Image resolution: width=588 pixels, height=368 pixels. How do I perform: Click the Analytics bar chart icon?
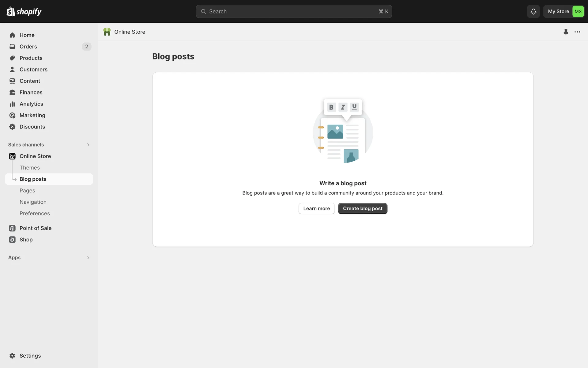(12, 104)
